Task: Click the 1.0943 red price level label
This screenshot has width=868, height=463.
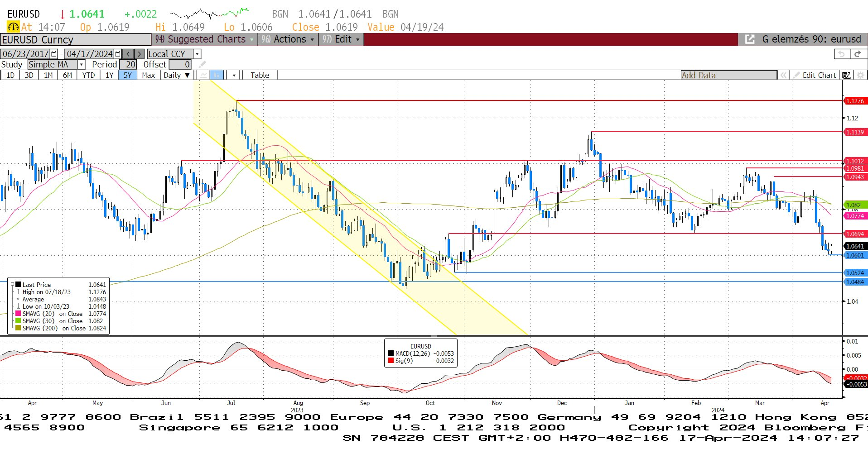Action: [x=855, y=177]
